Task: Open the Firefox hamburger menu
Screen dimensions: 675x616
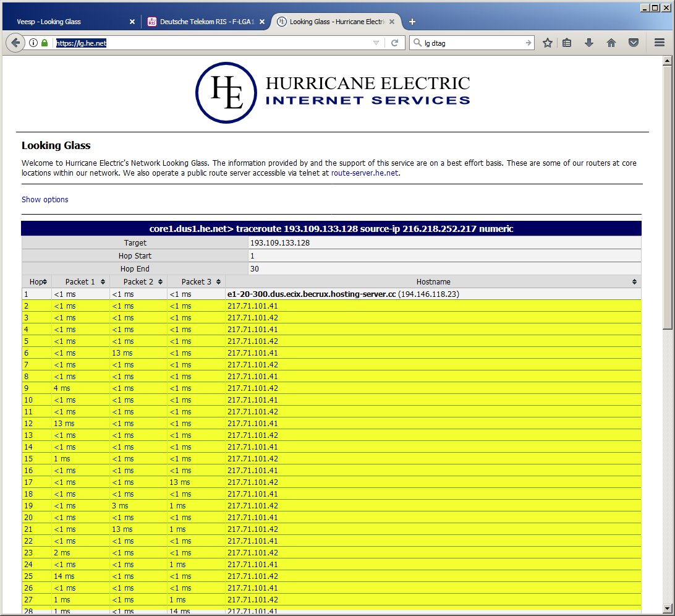Action: click(659, 43)
